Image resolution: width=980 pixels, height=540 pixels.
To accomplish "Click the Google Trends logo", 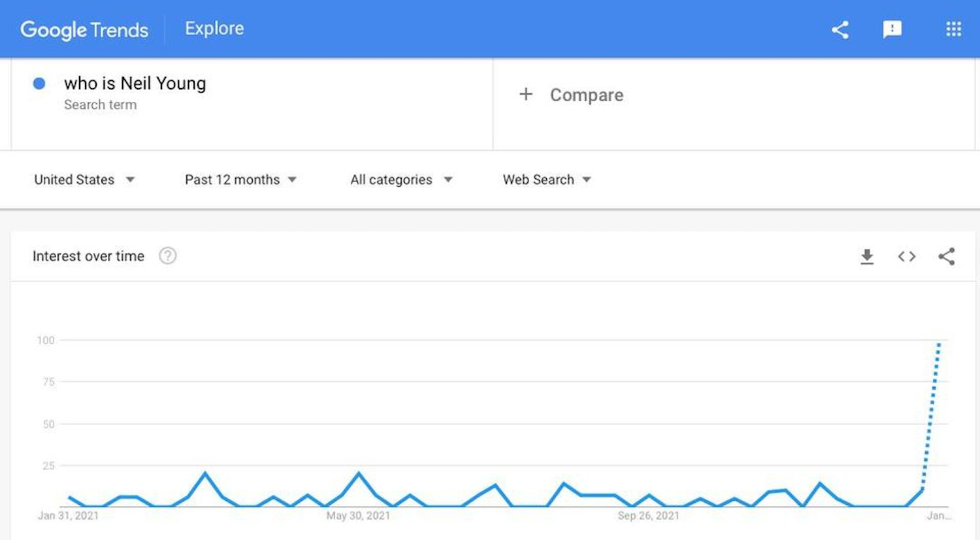I will pos(84,29).
